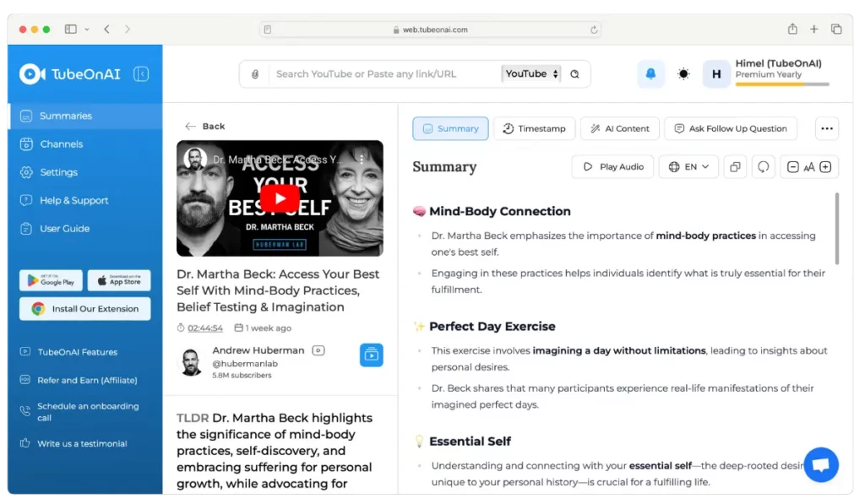Image resolution: width=865 pixels, height=504 pixels.
Task: Click the App Store badge
Action: click(x=119, y=280)
